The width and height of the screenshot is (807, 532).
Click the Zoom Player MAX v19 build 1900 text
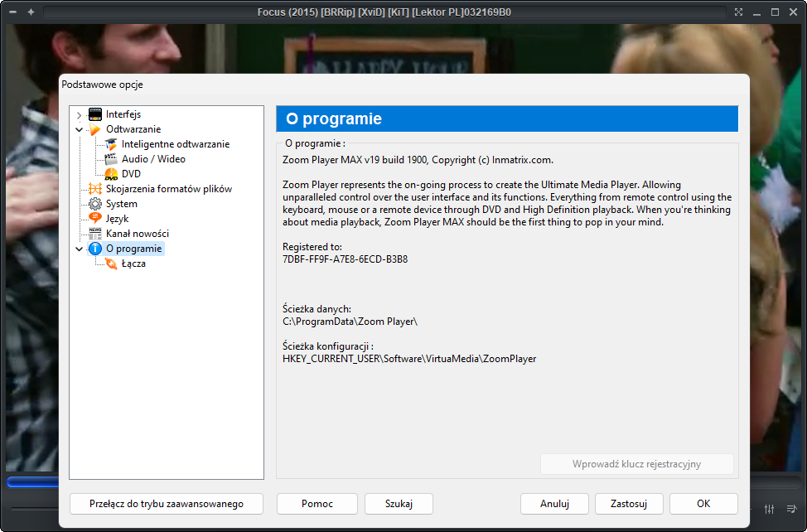[355, 160]
